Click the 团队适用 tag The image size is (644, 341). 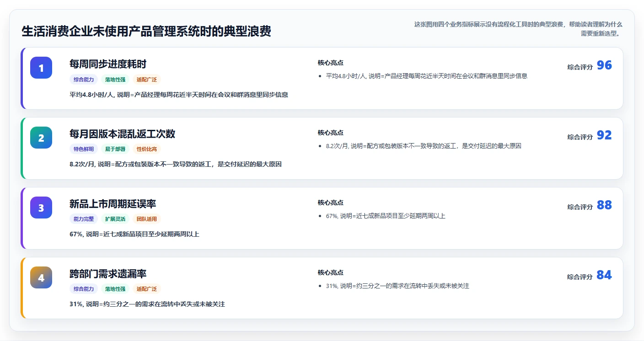[147, 219]
